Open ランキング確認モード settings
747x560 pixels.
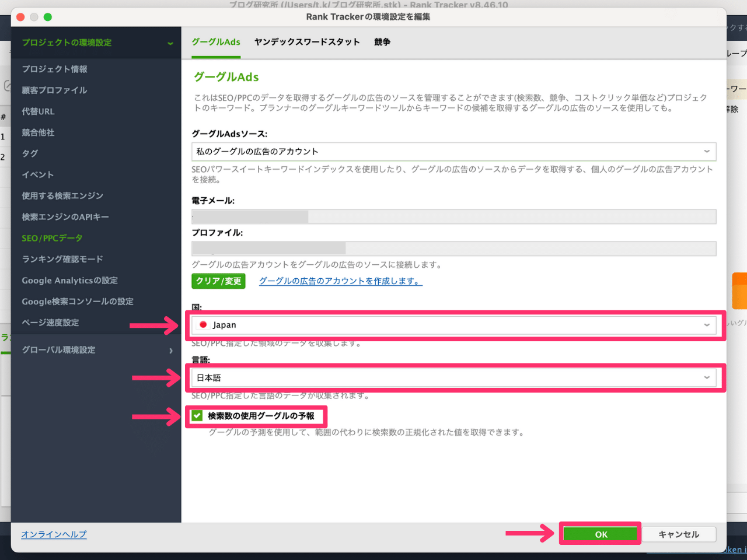[x=62, y=259]
